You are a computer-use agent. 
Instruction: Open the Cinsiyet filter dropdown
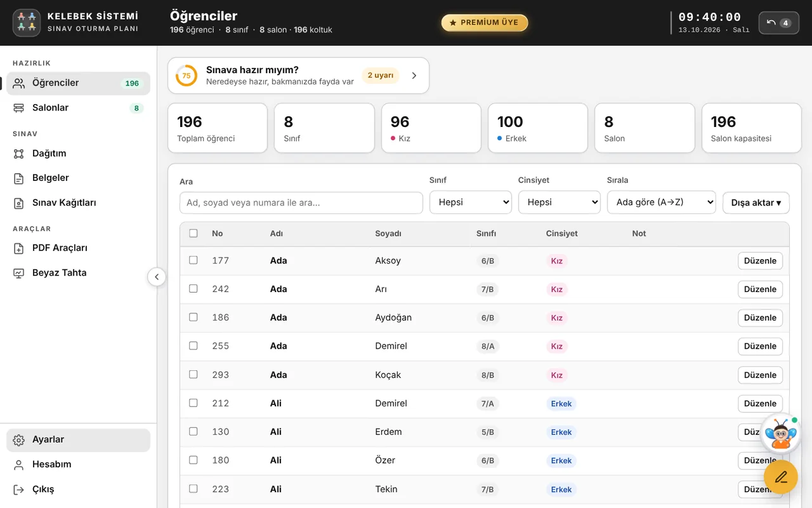point(560,203)
